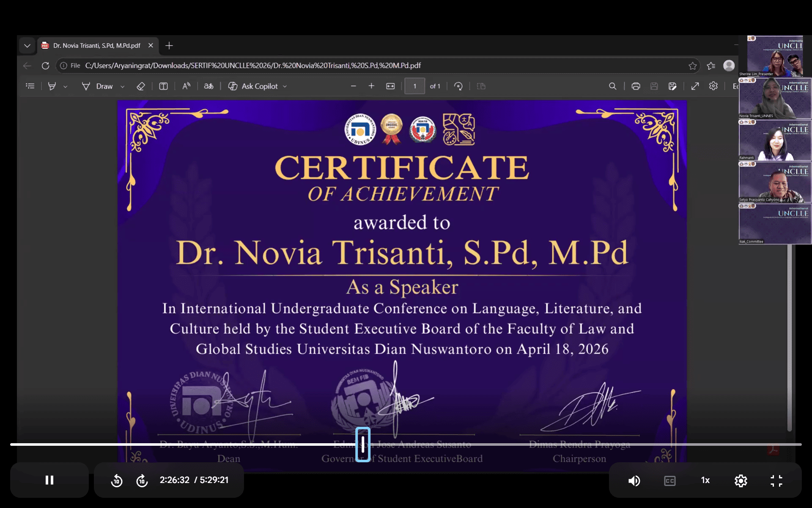The height and width of the screenshot is (508, 812).
Task: Select the Erase tool
Action: pyautogui.click(x=141, y=86)
